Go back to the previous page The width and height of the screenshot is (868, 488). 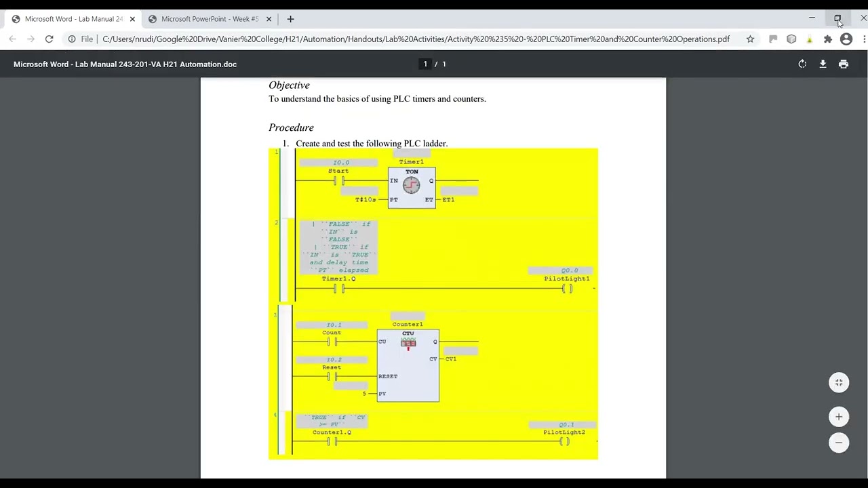12,39
